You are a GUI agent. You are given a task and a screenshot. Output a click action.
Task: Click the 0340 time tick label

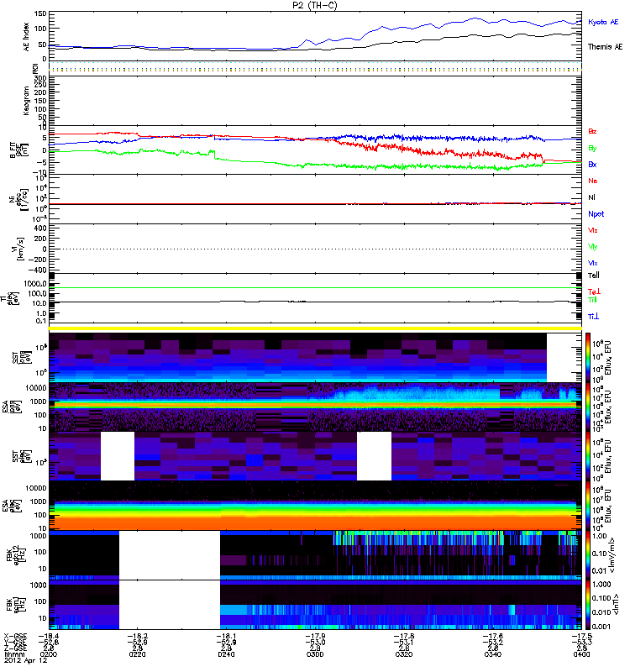(x=493, y=654)
